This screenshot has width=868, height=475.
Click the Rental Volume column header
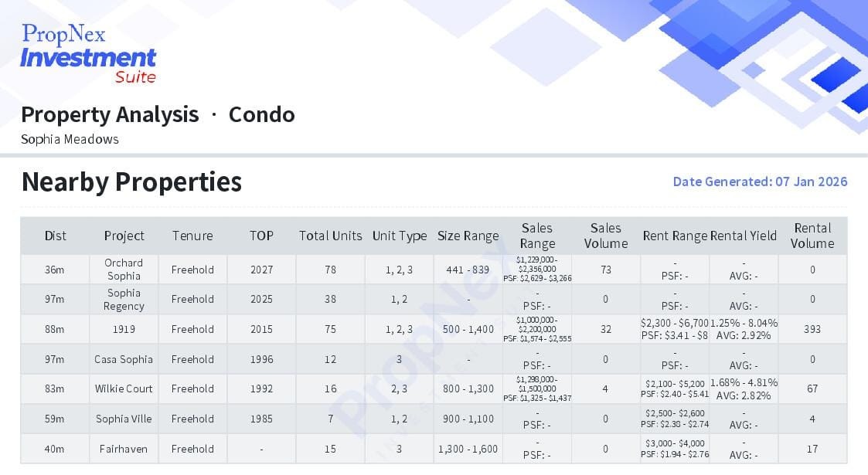[x=812, y=236]
